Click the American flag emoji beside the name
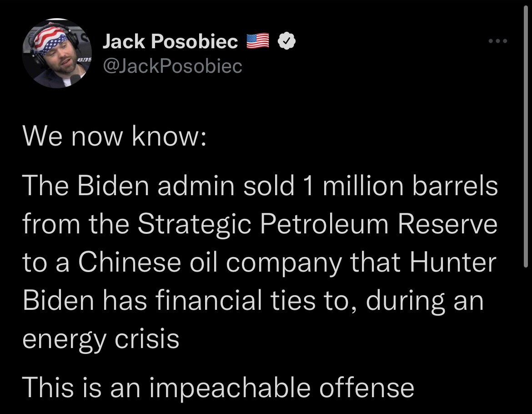This screenshot has height=414, width=532. coord(258,42)
